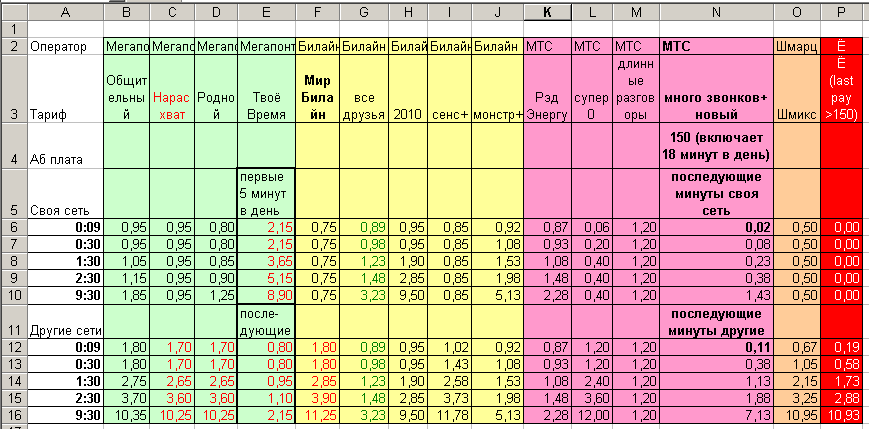Select the red cell 'Ё (last pay >150)'

click(x=842, y=89)
